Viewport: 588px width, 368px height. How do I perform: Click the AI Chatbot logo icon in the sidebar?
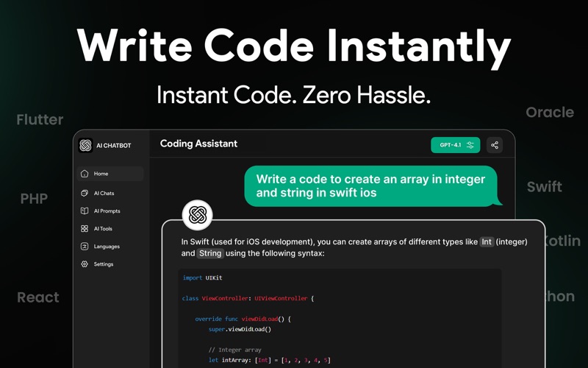click(x=85, y=145)
